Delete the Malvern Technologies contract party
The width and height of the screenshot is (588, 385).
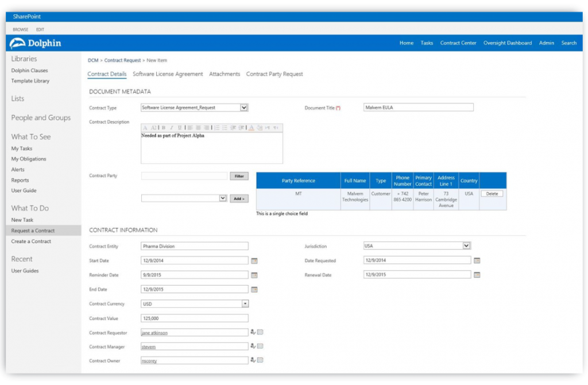coord(492,192)
